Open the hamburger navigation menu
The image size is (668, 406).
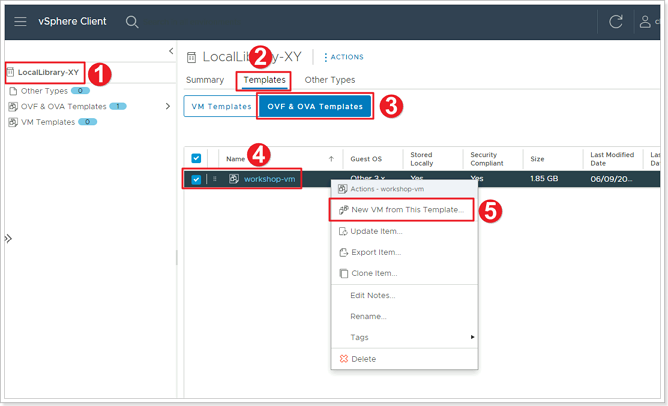20,21
